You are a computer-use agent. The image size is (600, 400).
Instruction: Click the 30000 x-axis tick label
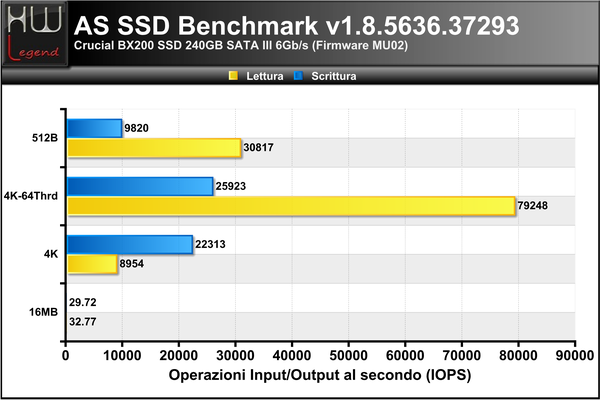click(x=235, y=356)
